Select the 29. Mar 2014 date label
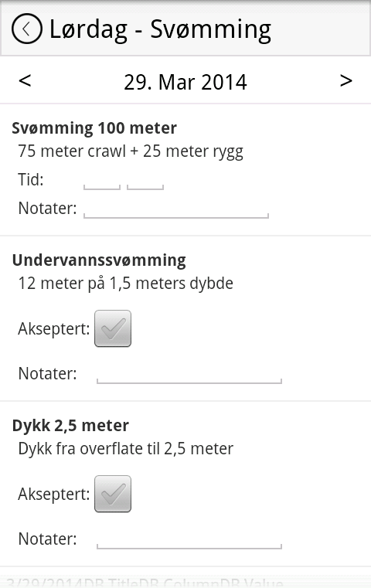The image size is (371, 588). coord(185,82)
